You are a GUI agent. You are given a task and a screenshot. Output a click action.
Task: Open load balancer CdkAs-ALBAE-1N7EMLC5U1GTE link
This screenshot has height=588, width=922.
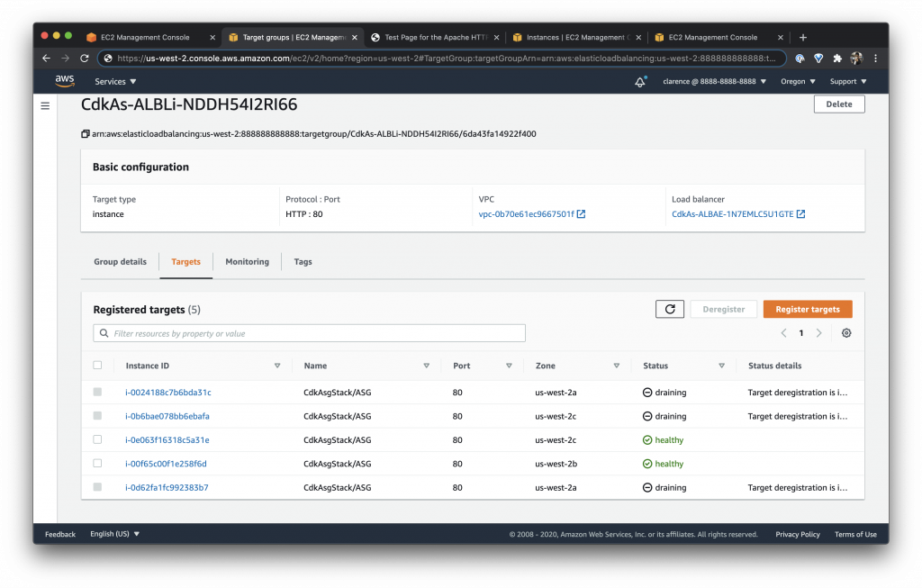(x=733, y=214)
